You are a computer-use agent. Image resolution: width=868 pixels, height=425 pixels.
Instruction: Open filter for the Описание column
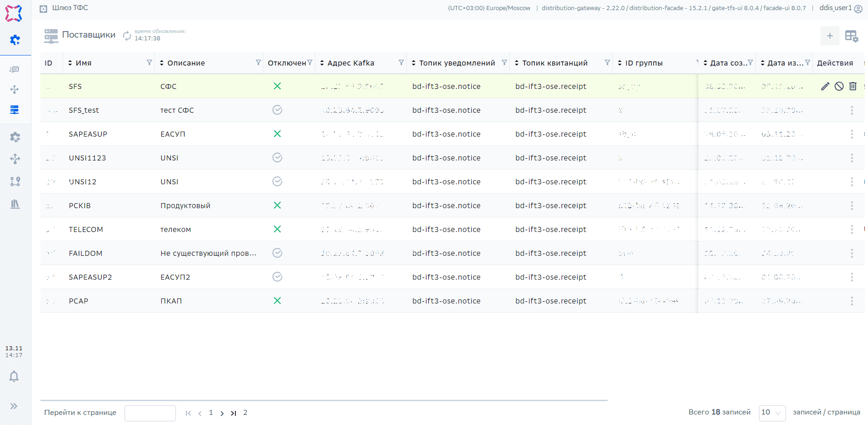coord(258,63)
